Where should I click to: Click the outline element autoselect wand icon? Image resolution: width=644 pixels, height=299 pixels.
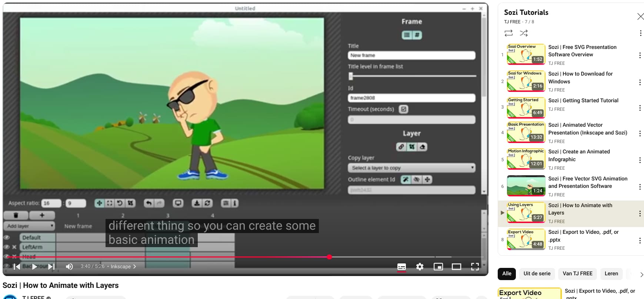pos(406,180)
